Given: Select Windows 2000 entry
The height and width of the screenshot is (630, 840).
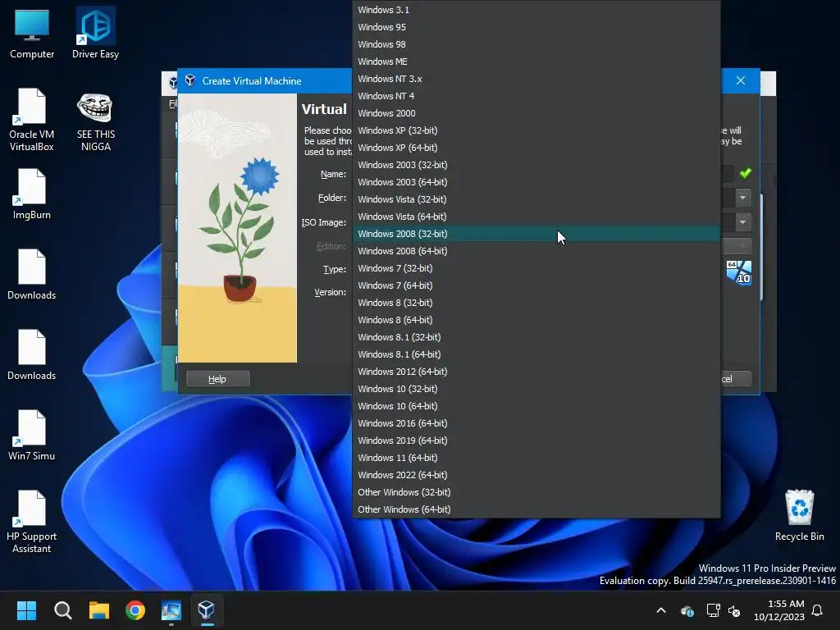Looking at the screenshot, I should (x=536, y=113).
